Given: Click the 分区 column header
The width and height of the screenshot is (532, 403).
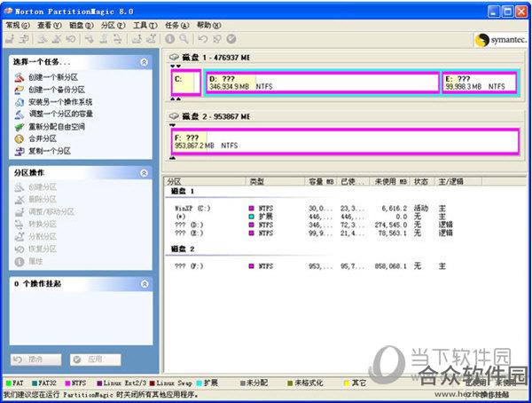Looking at the screenshot, I should point(205,181).
